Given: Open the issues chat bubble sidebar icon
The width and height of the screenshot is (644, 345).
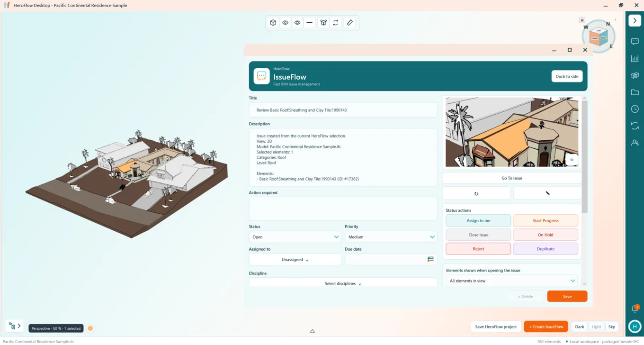Looking at the screenshot, I should [635, 42].
